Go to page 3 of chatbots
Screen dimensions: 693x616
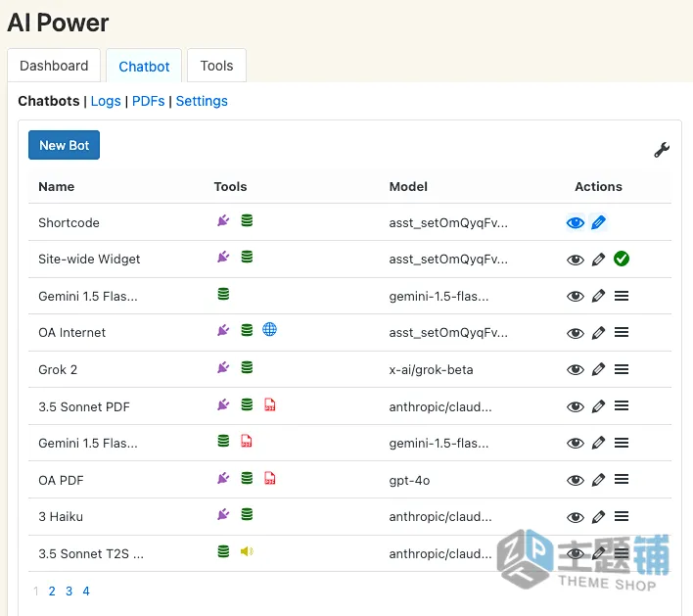tap(69, 592)
